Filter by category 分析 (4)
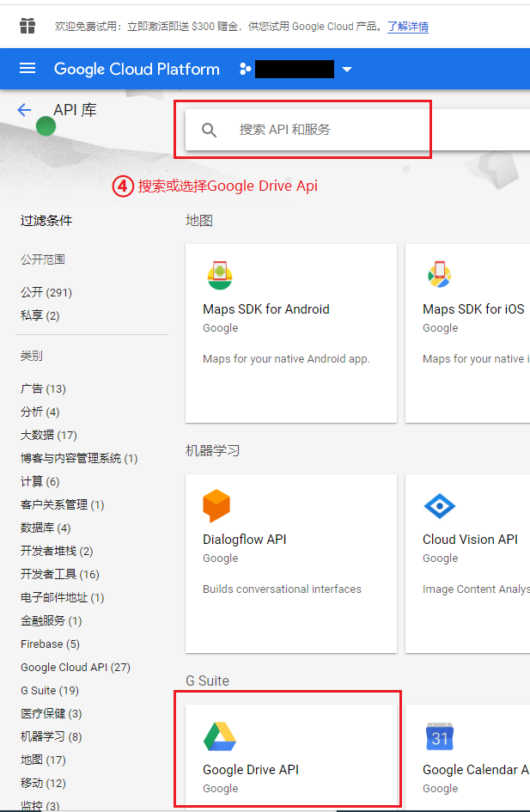 pos(40,412)
